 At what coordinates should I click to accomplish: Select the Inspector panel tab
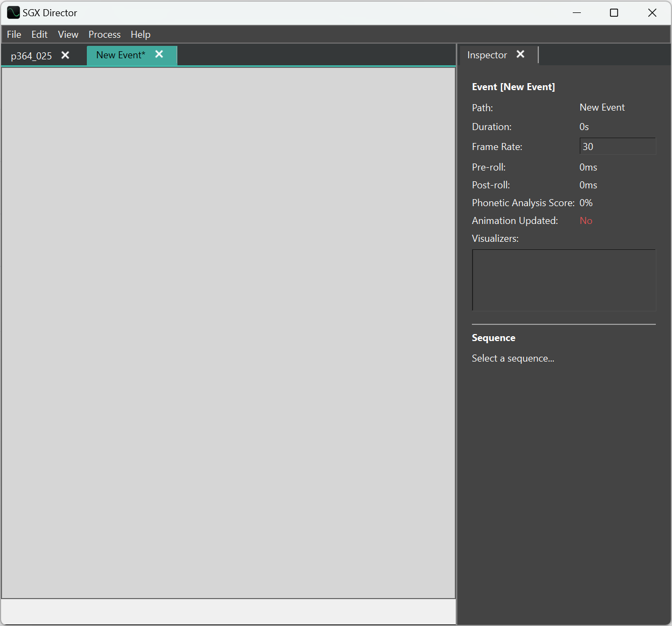pos(486,55)
